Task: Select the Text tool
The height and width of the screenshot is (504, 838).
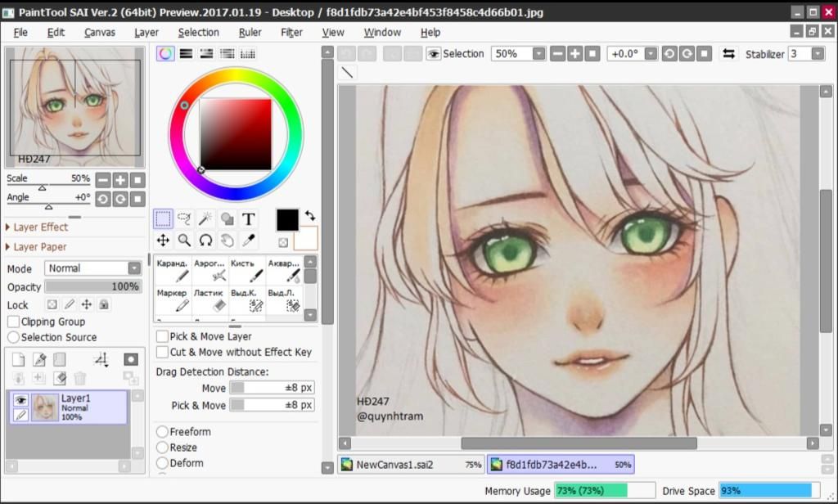Action: click(249, 218)
